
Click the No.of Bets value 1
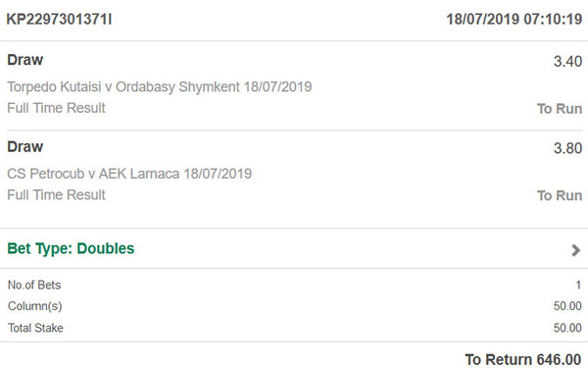(x=578, y=285)
